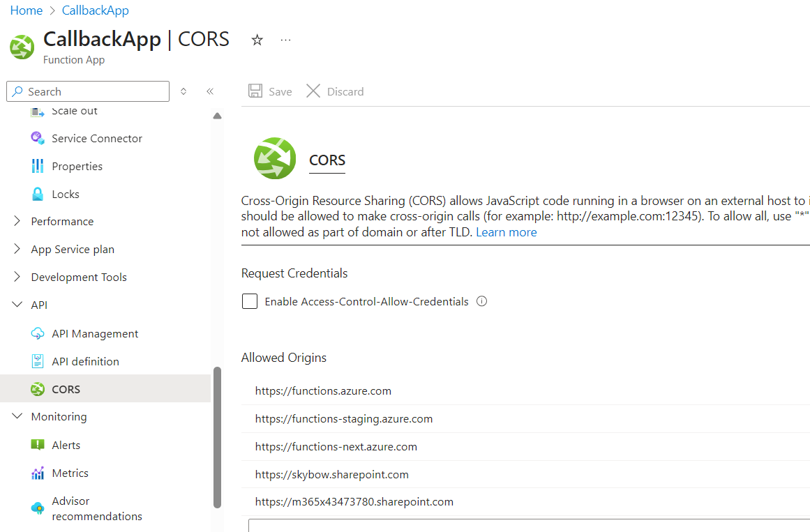
Task: Open Properties in the sidebar
Action: (77, 166)
